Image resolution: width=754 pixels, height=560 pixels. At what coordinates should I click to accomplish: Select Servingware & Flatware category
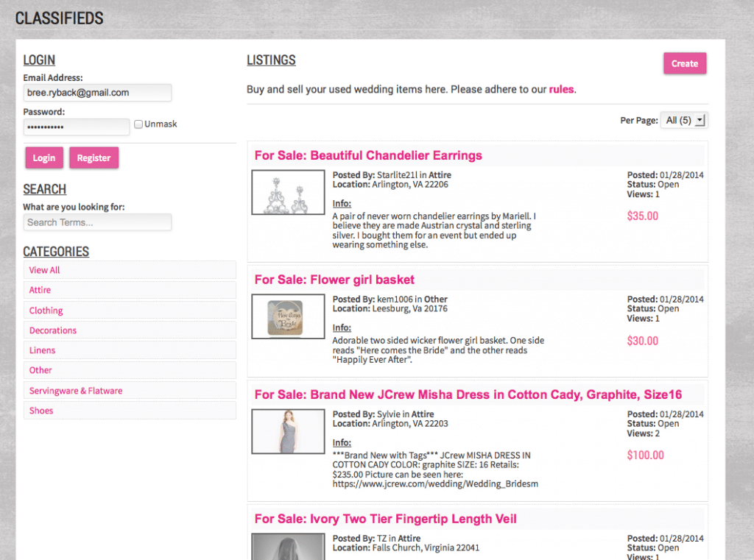76,391
